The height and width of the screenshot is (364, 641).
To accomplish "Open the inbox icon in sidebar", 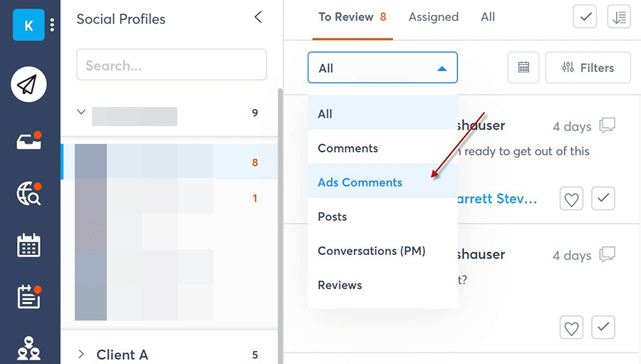I will (28, 141).
